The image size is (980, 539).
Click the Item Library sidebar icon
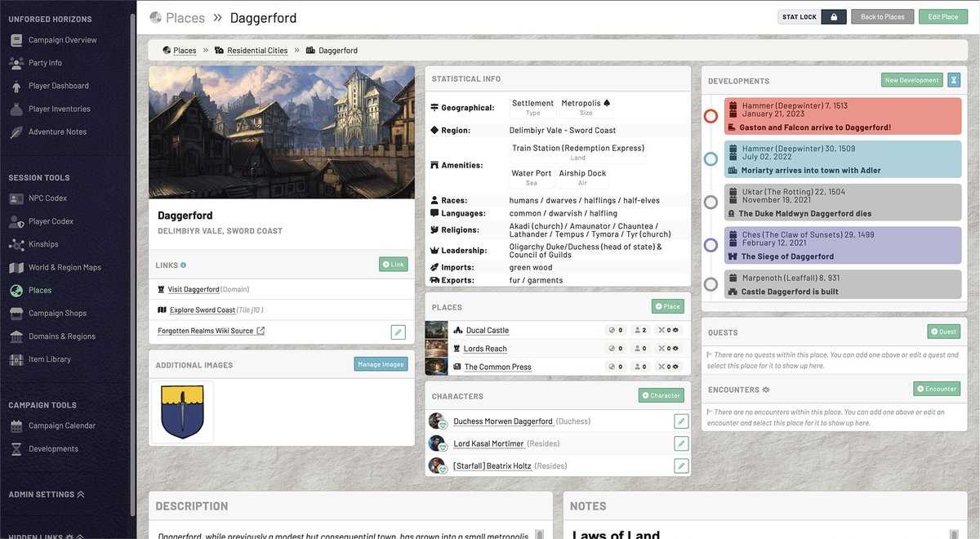coord(16,359)
